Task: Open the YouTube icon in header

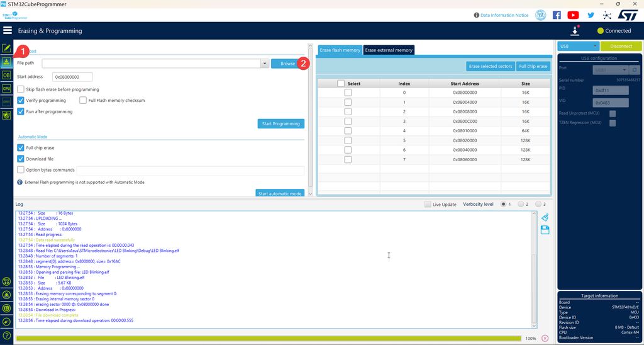Action: pos(573,15)
